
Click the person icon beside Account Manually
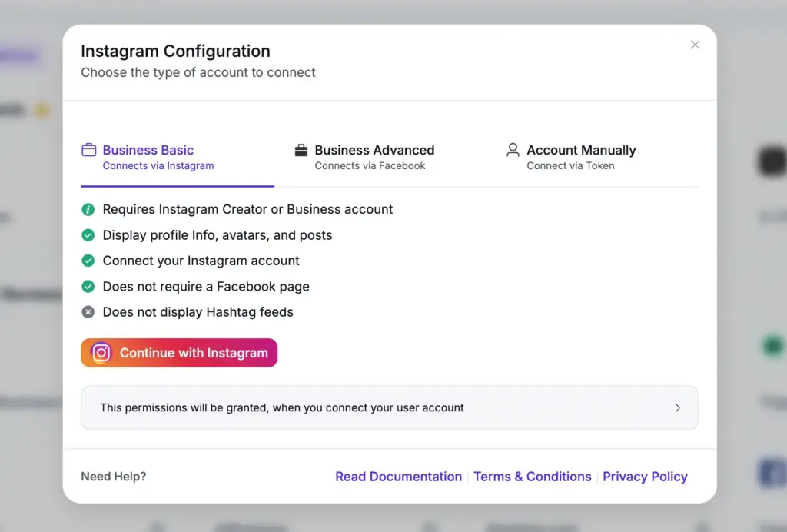click(x=513, y=150)
